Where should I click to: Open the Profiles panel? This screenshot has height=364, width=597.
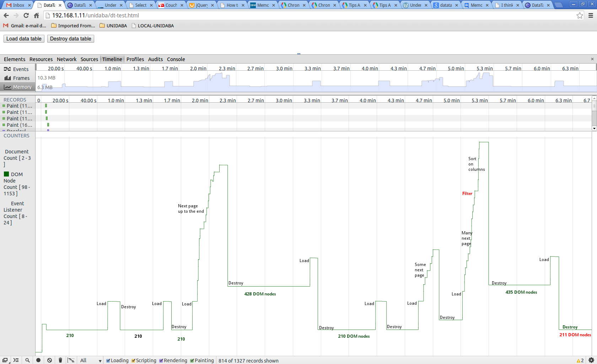[x=135, y=59]
